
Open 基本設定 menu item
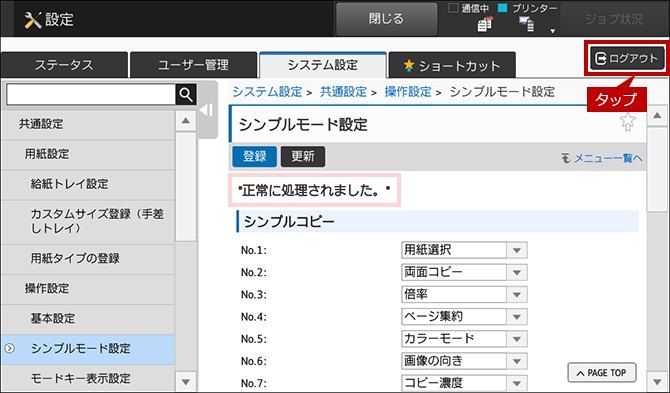coord(88,319)
